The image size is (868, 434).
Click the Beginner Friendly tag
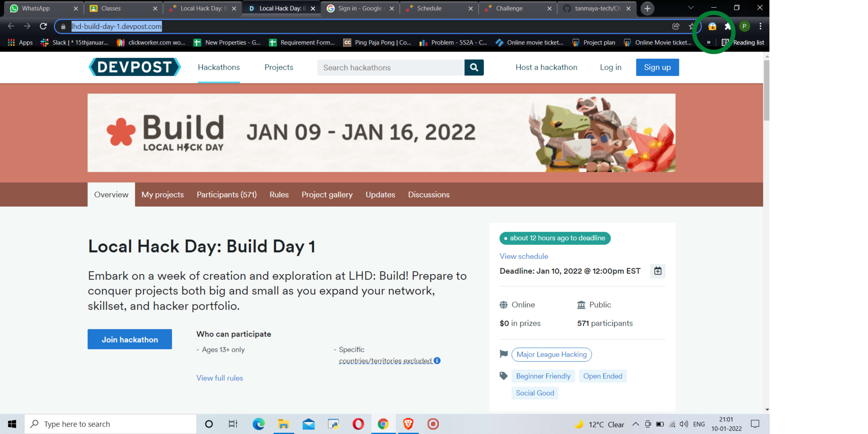[543, 376]
